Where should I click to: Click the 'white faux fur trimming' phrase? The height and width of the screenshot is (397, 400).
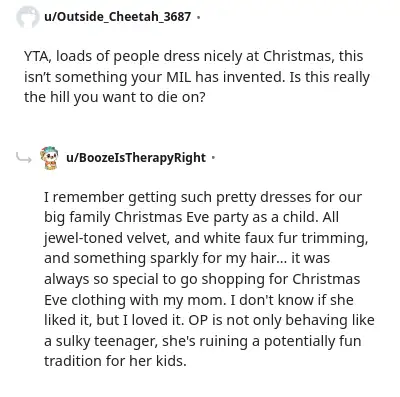pos(284,238)
